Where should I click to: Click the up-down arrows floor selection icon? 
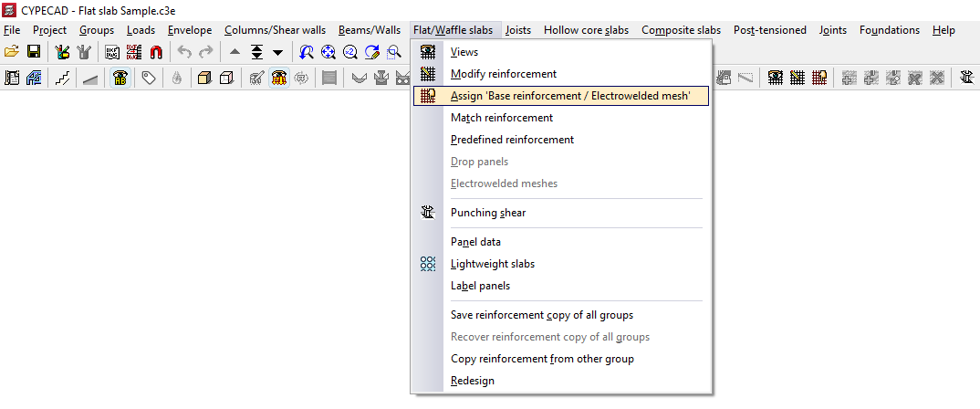(x=256, y=52)
